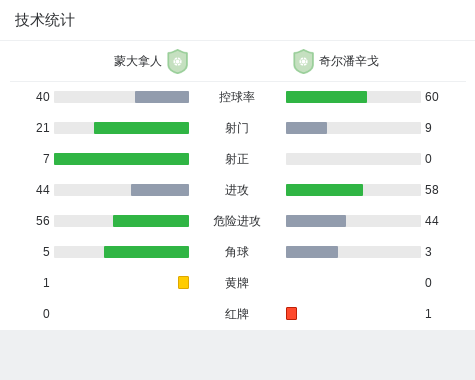The image size is (475, 380).
Task: Click the 控球率 gray-blue bar for 蒙大拿人
Action: (162, 97)
